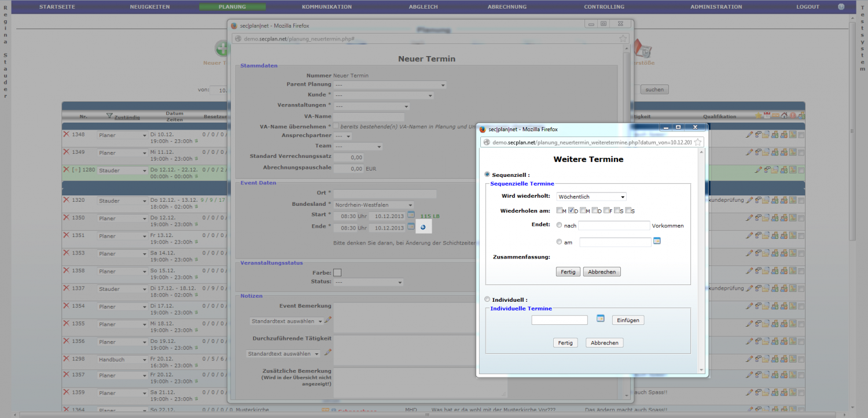The height and width of the screenshot is (418, 868).
Task: Click red X icon on row 1298
Action: point(66,359)
